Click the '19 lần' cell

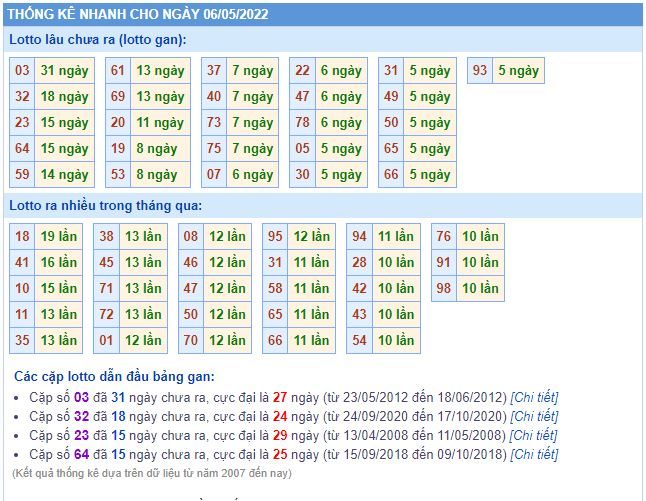(x=59, y=236)
